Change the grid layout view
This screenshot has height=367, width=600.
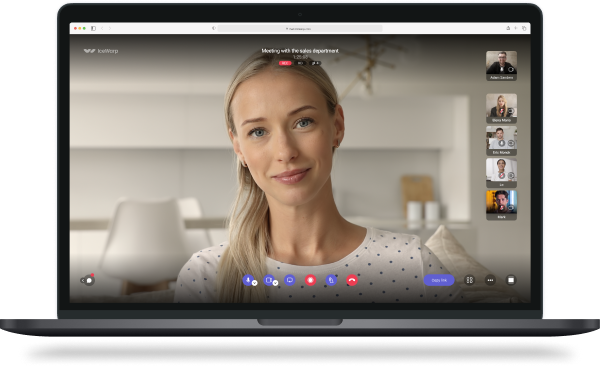[470, 280]
